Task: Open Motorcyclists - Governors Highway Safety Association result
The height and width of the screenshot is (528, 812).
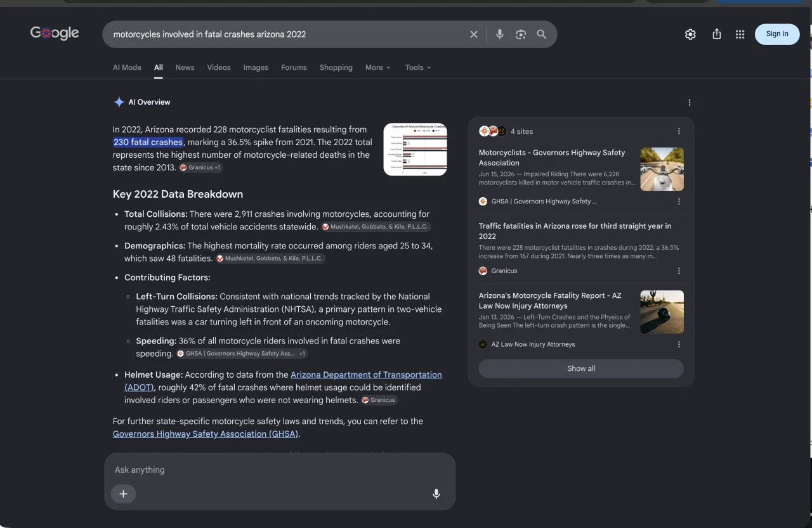Action: 552,158
